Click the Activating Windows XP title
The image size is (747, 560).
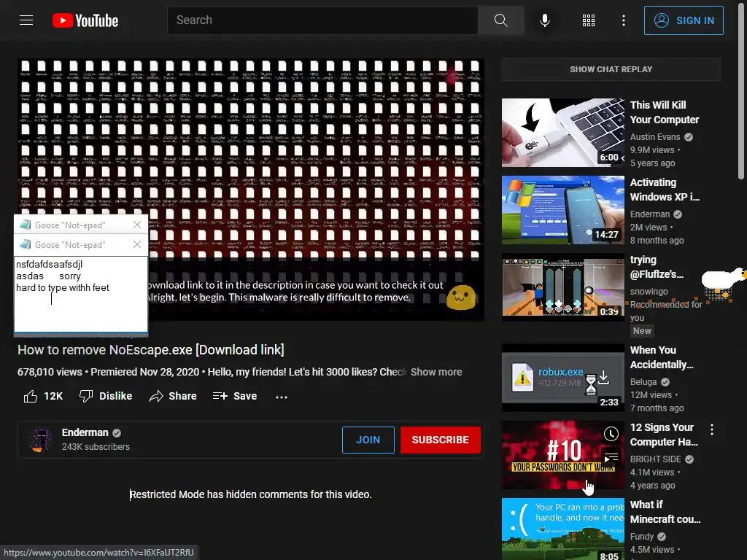click(665, 190)
